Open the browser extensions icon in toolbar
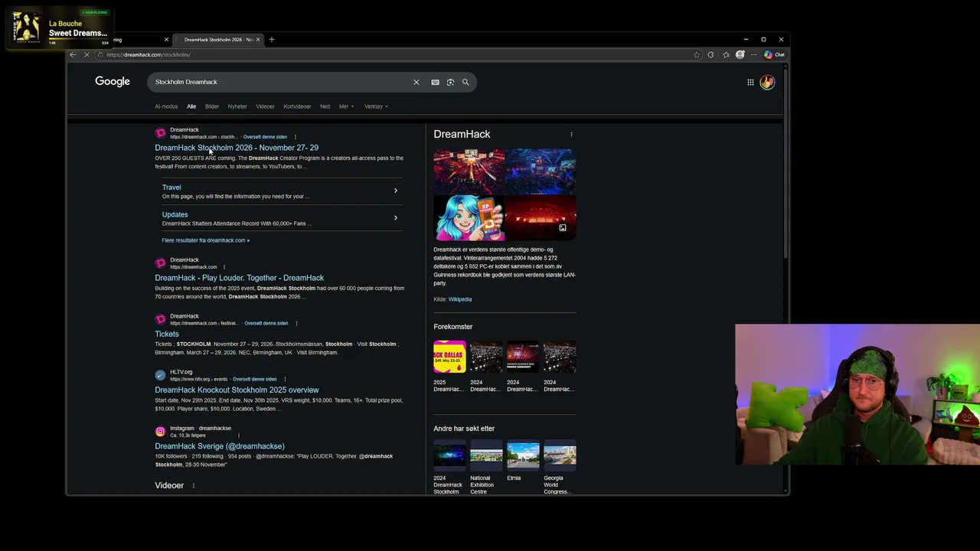980x551 pixels. pos(710,54)
